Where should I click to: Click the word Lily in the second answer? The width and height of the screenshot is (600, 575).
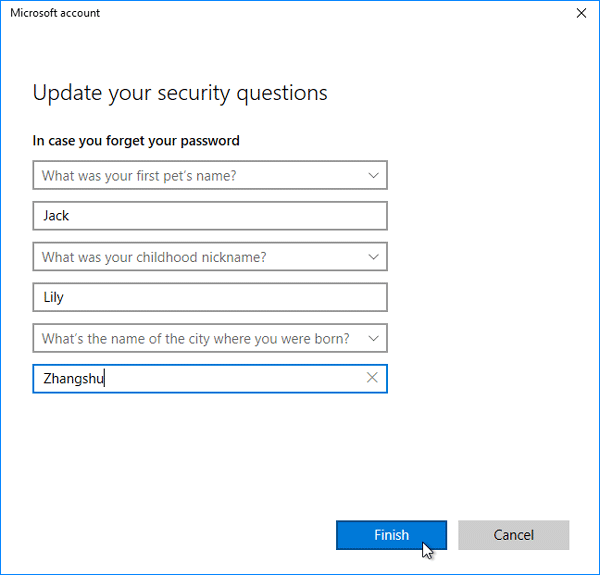point(53,297)
